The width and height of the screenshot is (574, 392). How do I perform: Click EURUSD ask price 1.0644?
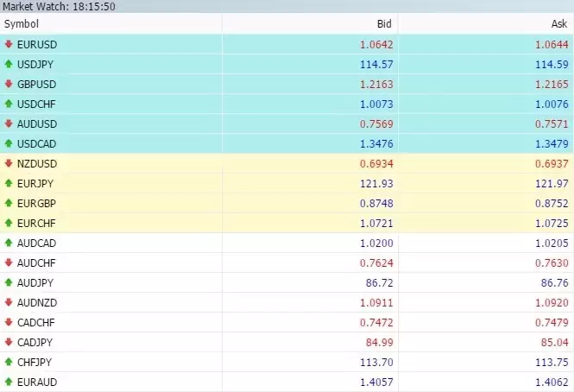[x=552, y=45]
